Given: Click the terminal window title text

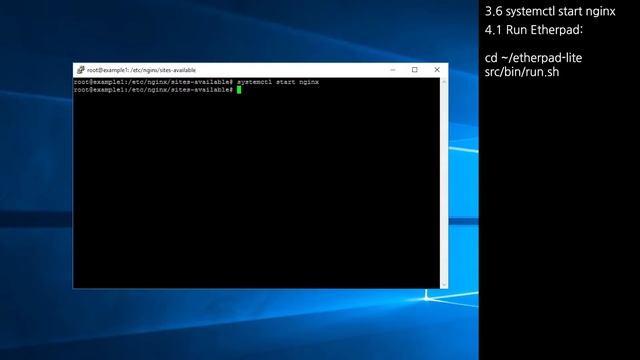Looking at the screenshot, I should click(x=141, y=70).
